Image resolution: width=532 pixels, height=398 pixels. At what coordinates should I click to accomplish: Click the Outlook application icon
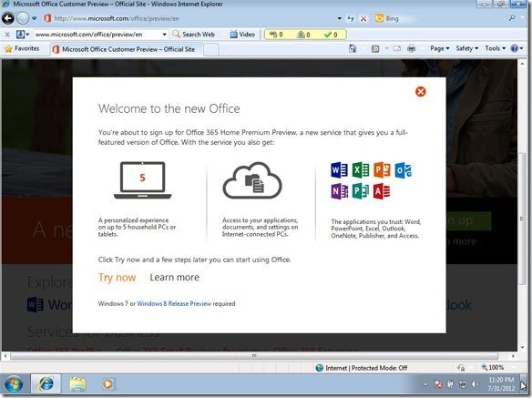click(403, 170)
